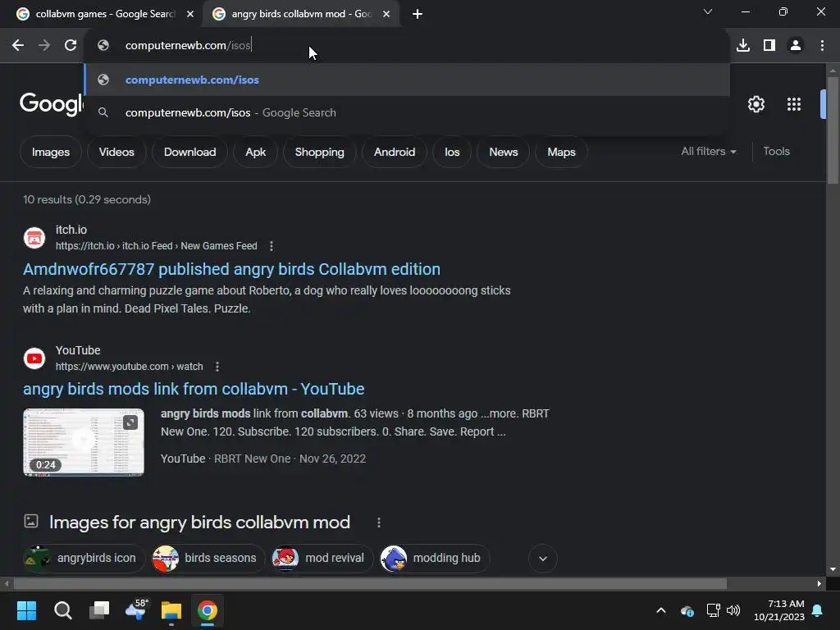The image size is (840, 630).
Task: Open the clock showing 7:13 AM
Action: pyautogui.click(x=779, y=610)
